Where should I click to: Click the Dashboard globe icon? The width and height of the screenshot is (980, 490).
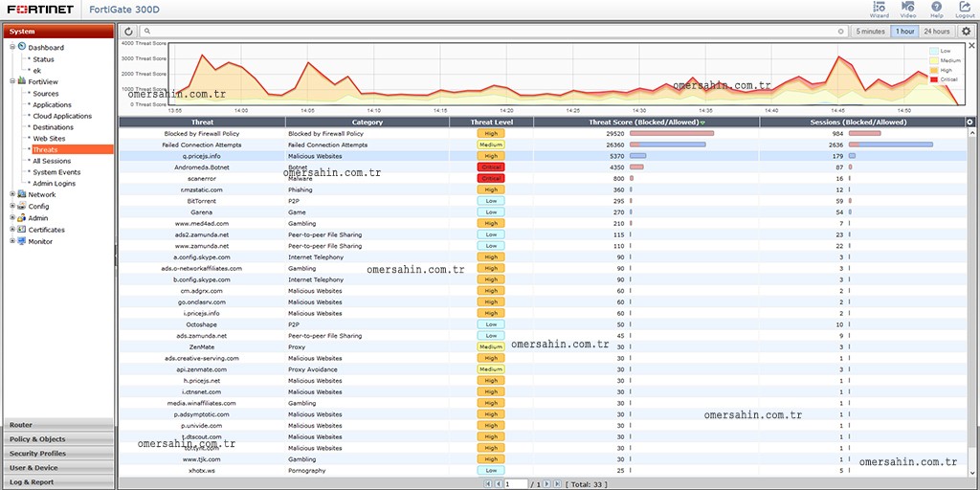[22, 46]
